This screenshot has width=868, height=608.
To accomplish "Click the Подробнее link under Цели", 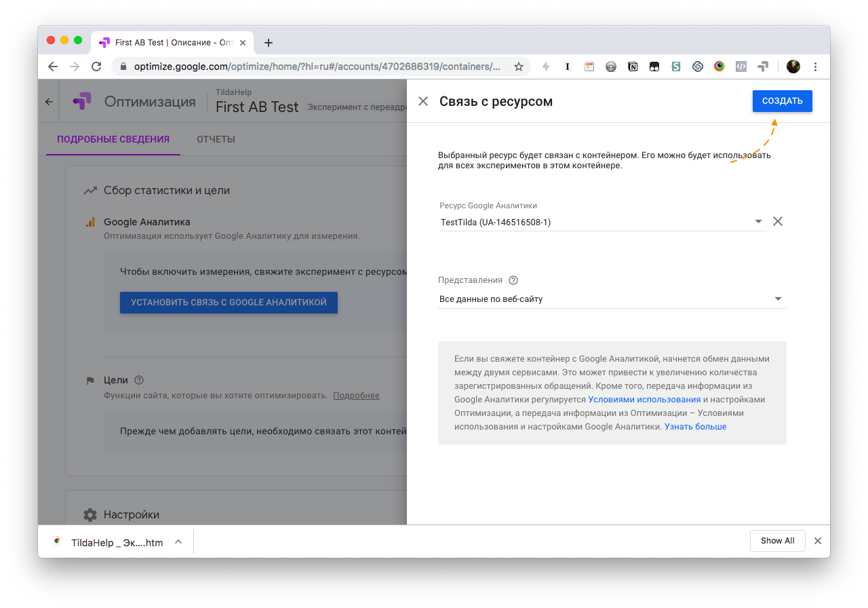I will point(356,396).
